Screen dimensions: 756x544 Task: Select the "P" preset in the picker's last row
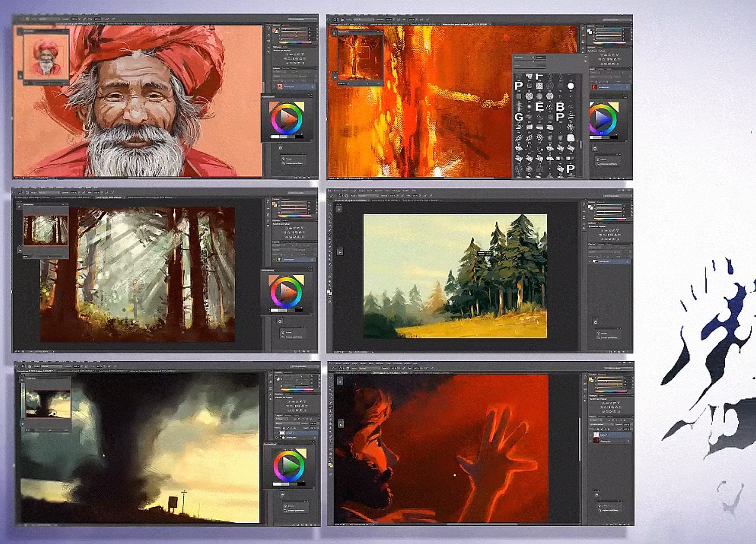[x=570, y=169]
